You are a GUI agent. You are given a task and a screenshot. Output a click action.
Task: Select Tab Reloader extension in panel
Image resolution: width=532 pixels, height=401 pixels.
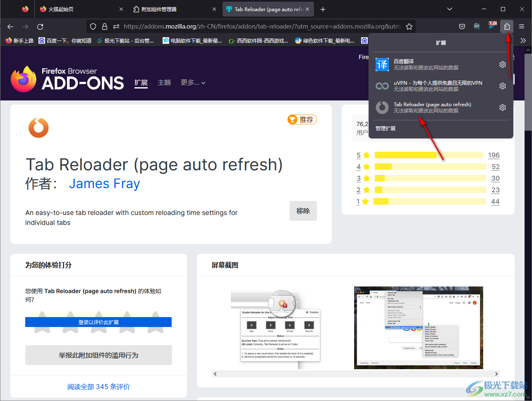pos(434,107)
